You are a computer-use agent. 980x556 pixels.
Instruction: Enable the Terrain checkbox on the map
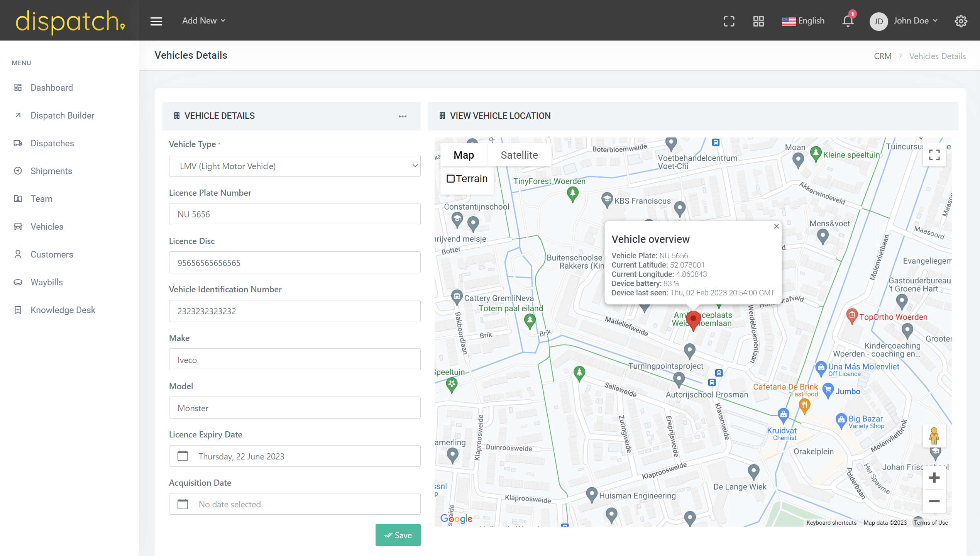point(451,178)
